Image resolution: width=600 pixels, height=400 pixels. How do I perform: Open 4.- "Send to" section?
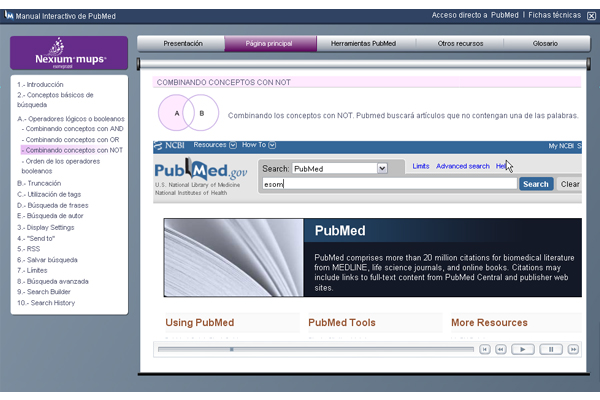tap(36, 238)
